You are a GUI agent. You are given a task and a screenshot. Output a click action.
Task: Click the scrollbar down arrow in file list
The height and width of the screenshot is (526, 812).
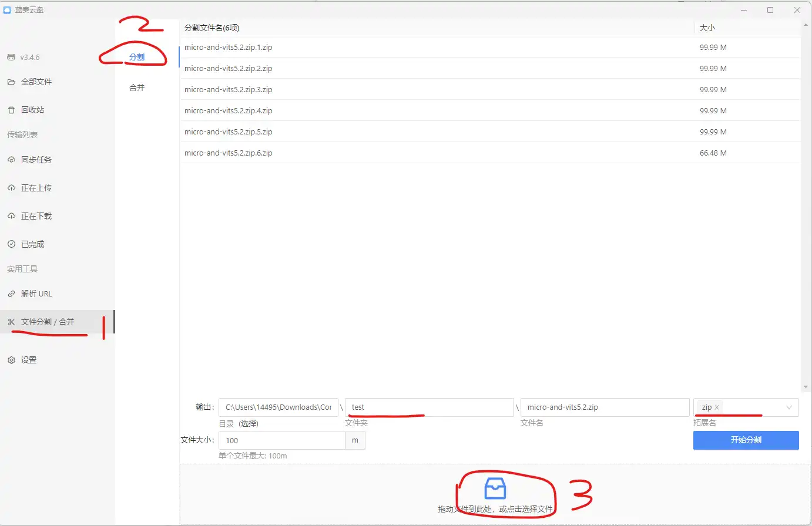click(x=805, y=387)
